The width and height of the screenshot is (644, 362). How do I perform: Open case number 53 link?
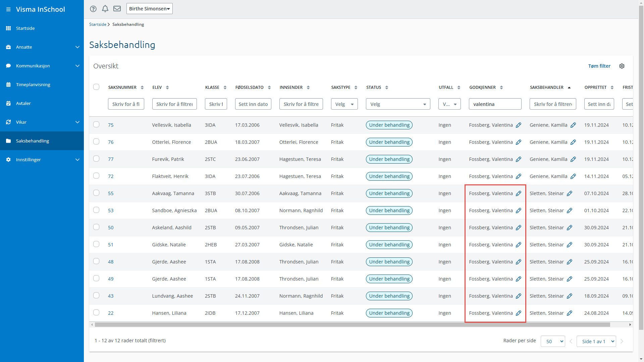[111, 210]
